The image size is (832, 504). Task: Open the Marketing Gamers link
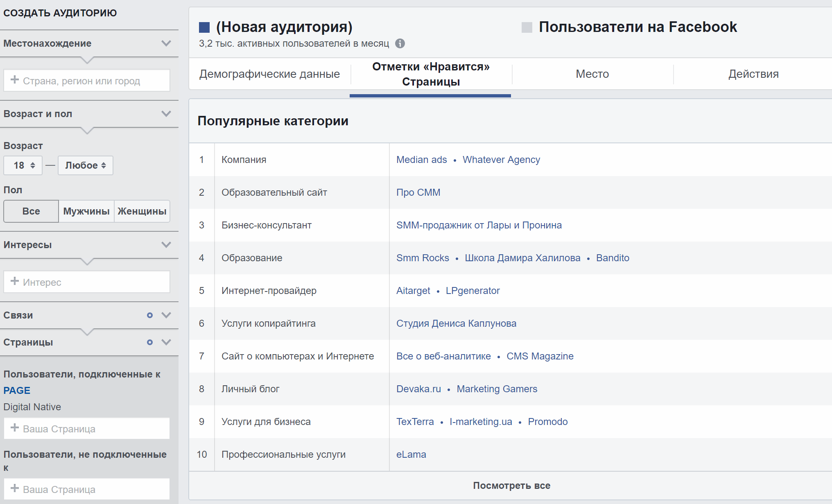click(x=497, y=389)
